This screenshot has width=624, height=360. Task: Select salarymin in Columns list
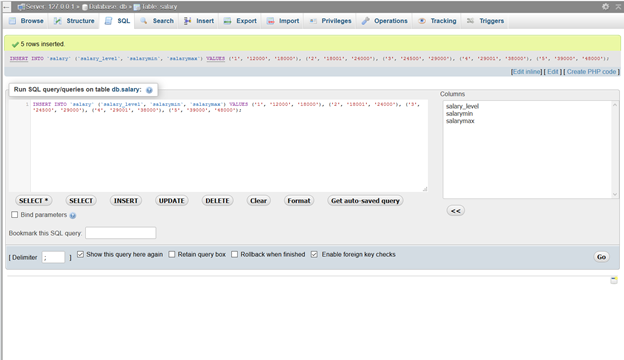coord(459,114)
